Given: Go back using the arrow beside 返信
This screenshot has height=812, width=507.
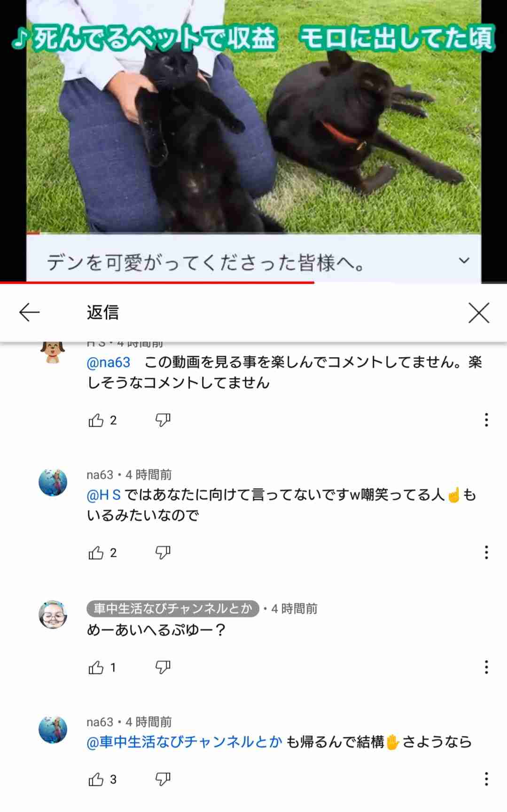Looking at the screenshot, I should [x=29, y=312].
